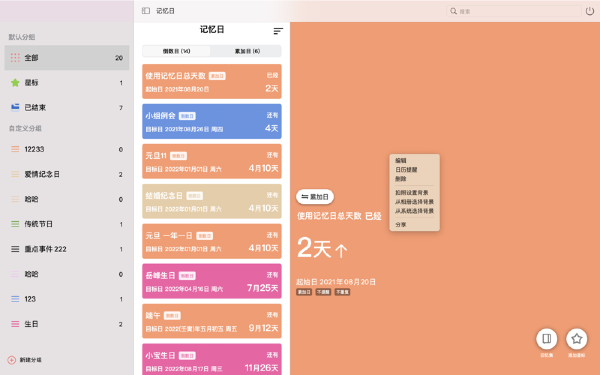Open the sort options icon beside 记忆日
Screen dimensions: 600x375
coord(278,31)
